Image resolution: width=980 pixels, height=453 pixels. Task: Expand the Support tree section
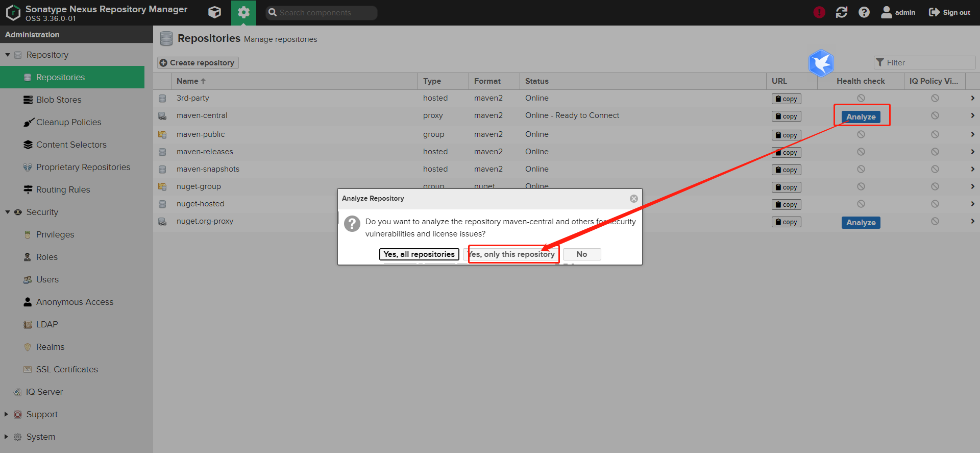tap(6, 414)
